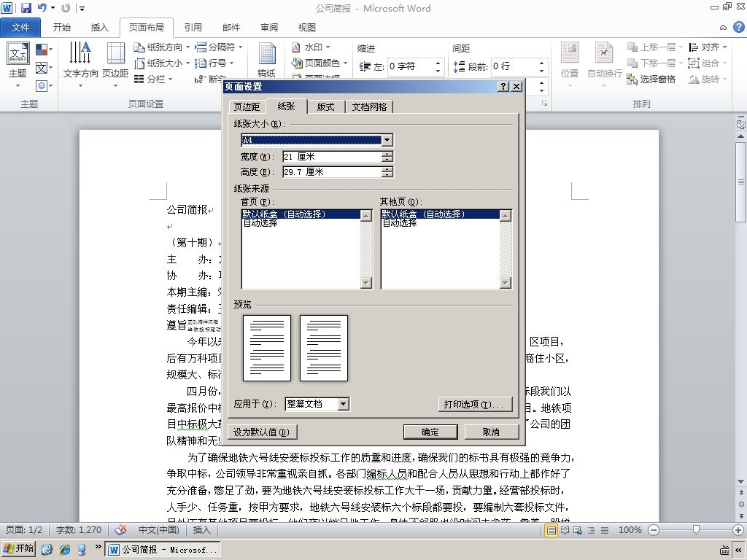
Task: Click the 宽度 width input field
Action: point(333,156)
